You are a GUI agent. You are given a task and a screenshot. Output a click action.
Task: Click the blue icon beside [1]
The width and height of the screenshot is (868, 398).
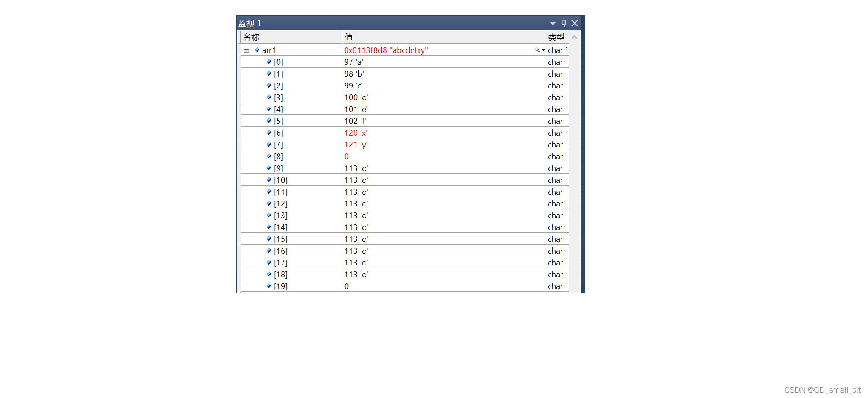tap(269, 74)
